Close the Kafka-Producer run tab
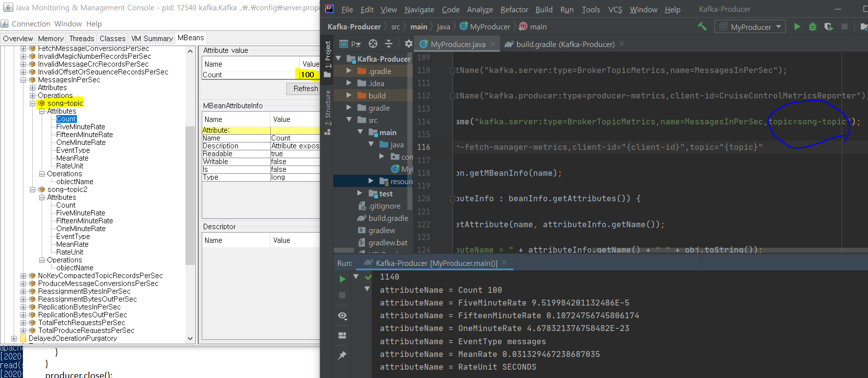 coord(504,263)
